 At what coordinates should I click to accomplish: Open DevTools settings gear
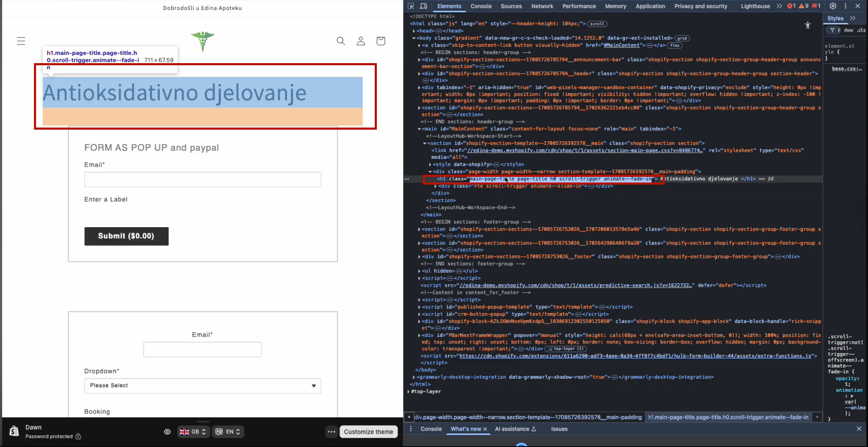click(833, 6)
